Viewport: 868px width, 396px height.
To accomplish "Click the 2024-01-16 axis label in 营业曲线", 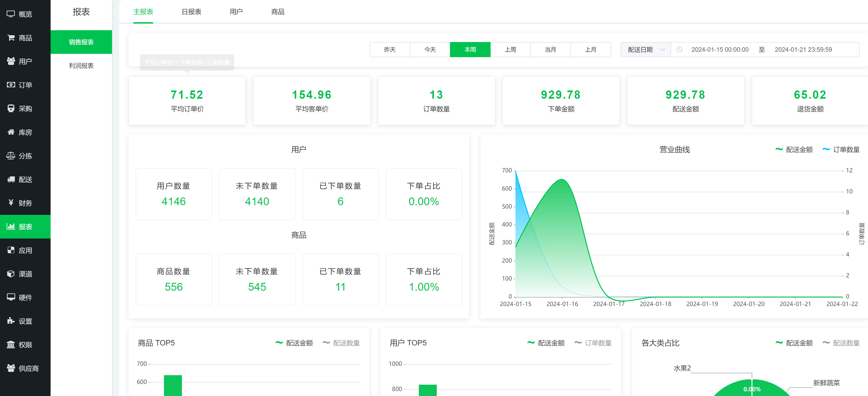I will click(562, 304).
